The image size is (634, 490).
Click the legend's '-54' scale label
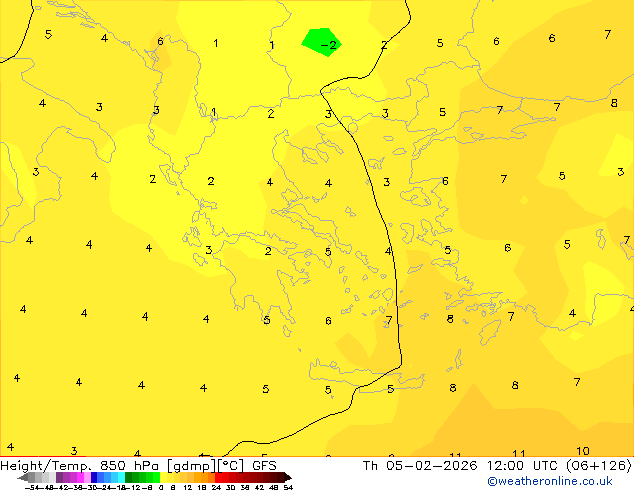point(32,487)
